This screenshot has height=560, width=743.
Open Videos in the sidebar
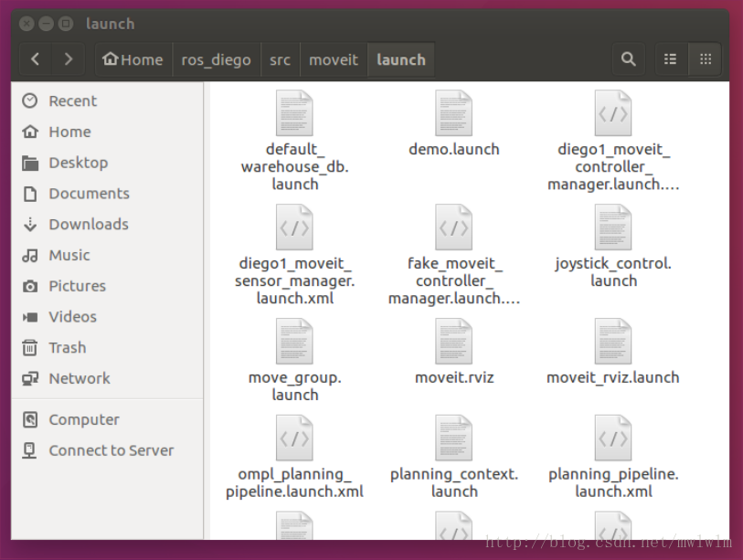click(108, 316)
